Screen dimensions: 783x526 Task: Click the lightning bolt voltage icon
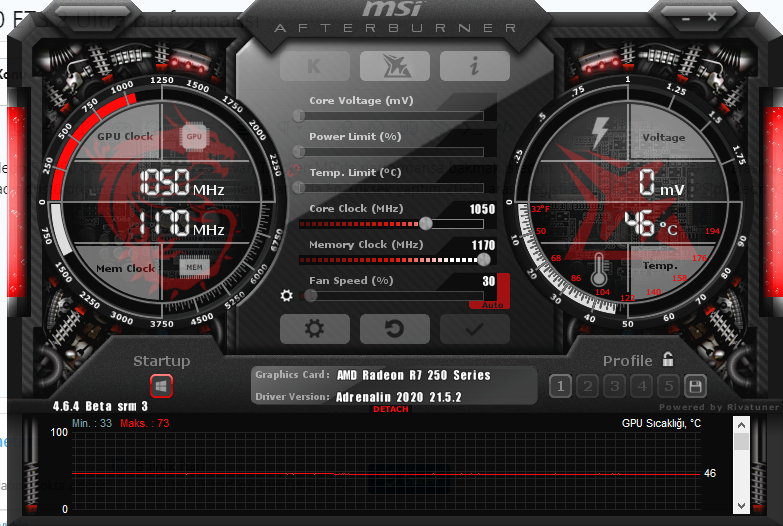(x=600, y=132)
